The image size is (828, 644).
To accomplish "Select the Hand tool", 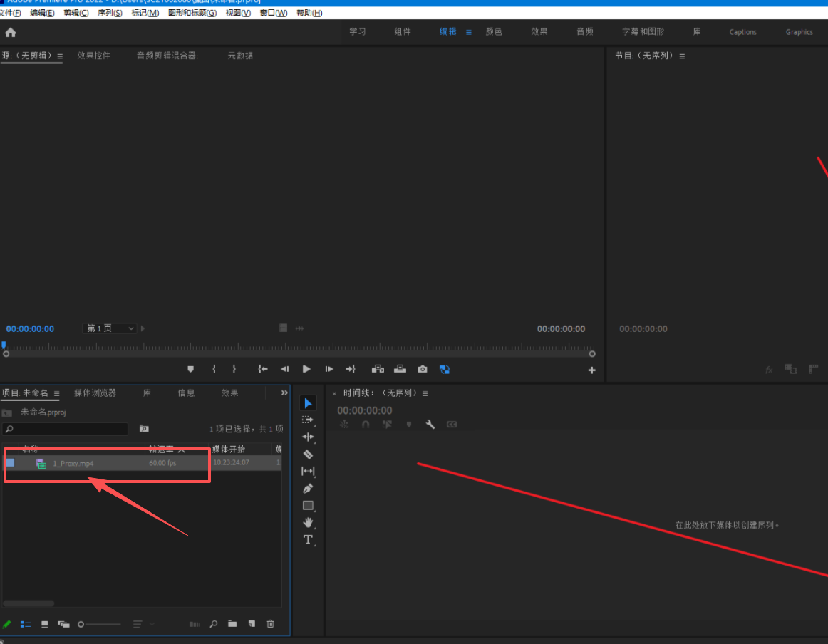I will pyautogui.click(x=308, y=522).
